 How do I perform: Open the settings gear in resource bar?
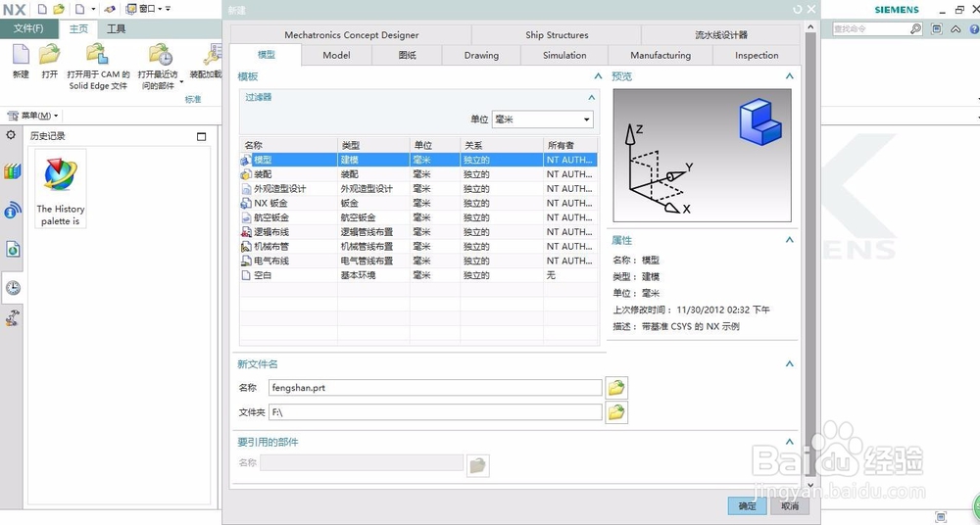pos(11,135)
